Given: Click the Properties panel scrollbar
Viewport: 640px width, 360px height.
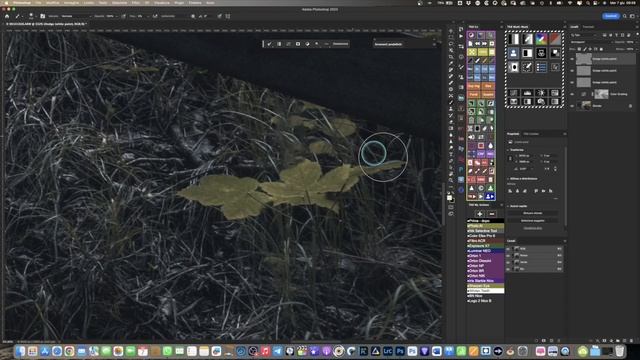Looking at the screenshot, I should tap(565, 186).
